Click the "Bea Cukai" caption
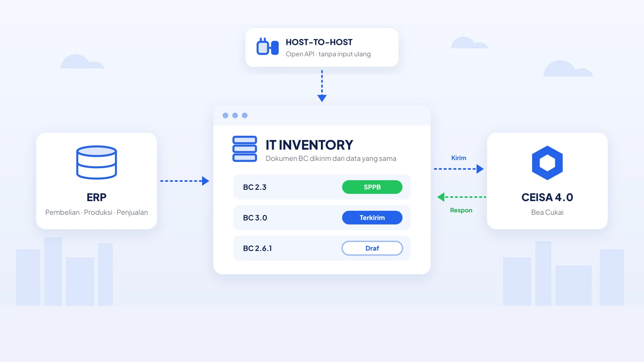This screenshot has width=644, height=362. (547, 212)
